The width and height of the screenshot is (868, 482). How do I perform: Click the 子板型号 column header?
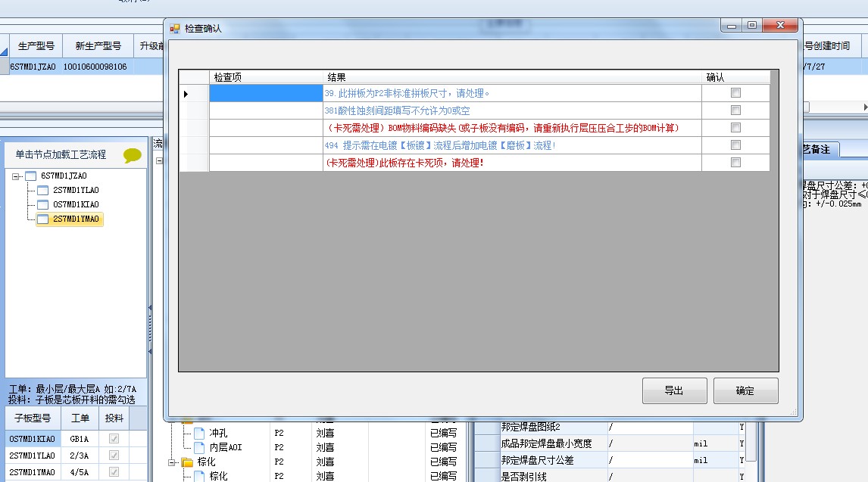tap(33, 418)
